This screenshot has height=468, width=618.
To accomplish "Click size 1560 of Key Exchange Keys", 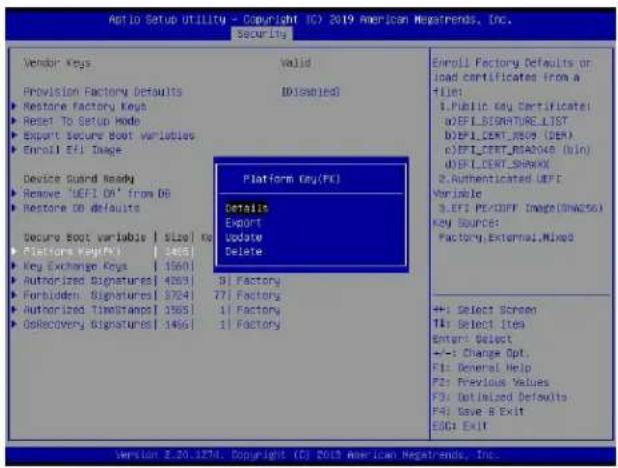I will [x=177, y=267].
